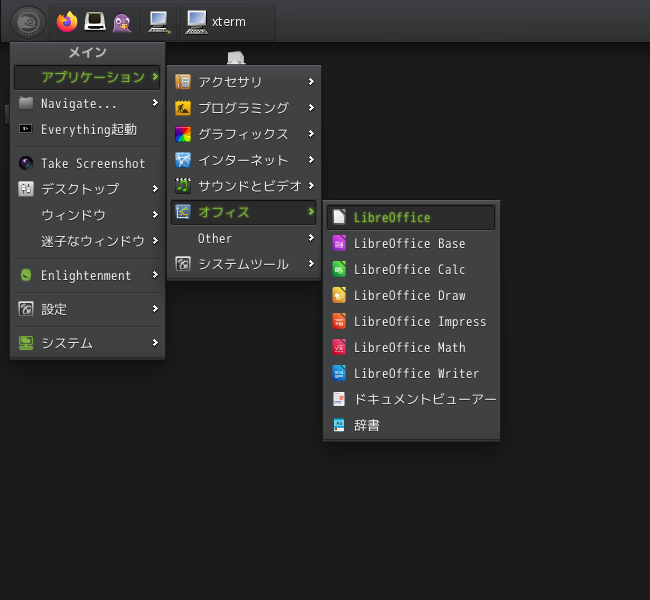Open the Pidgin messenger icon

(122, 22)
